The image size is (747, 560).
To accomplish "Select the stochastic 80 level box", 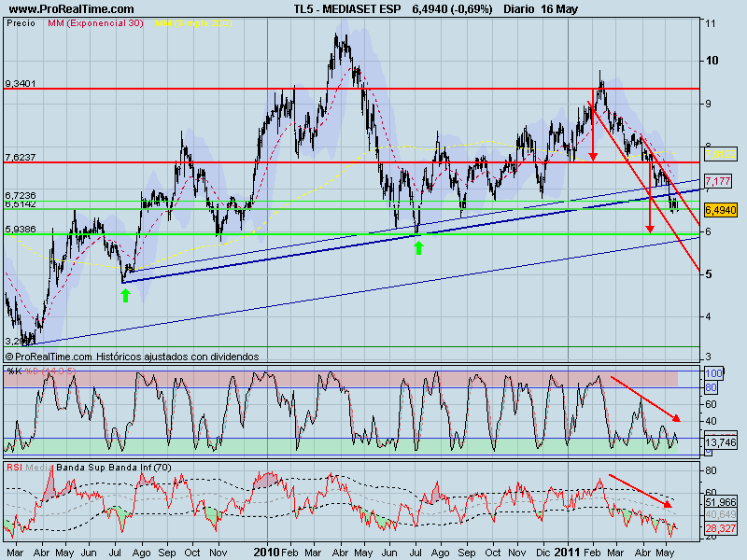I will click(x=712, y=387).
